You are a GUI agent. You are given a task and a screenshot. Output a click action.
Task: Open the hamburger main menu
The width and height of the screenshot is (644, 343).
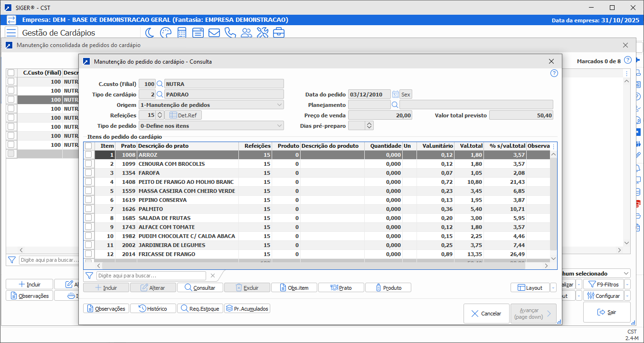(x=11, y=33)
